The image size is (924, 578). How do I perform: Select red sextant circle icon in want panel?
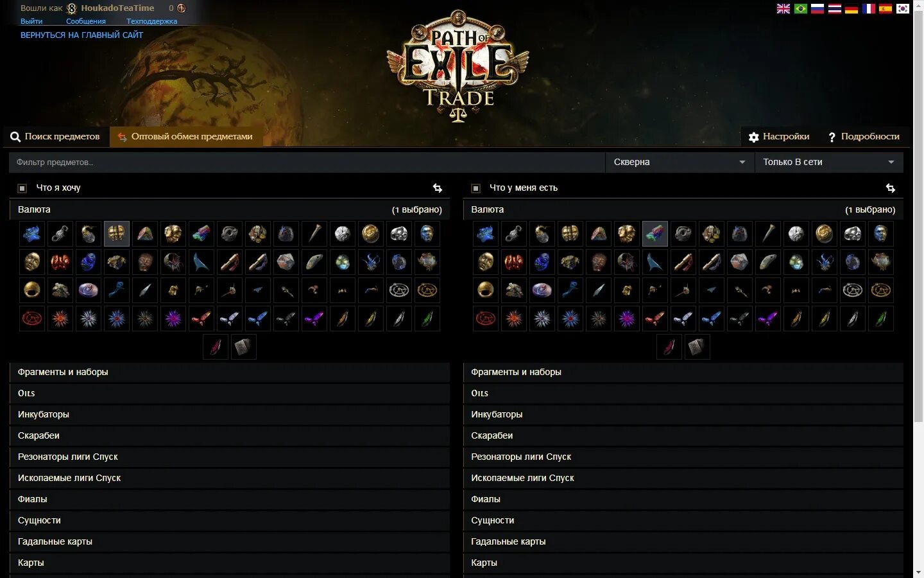(x=32, y=319)
